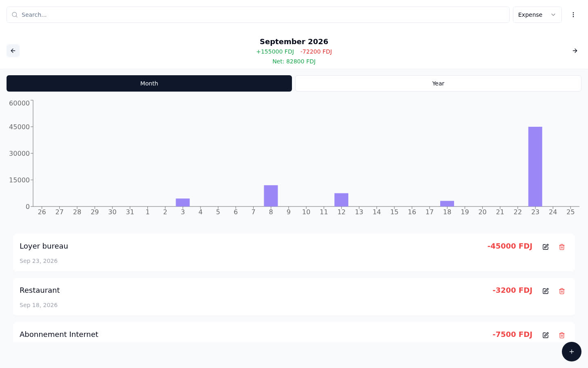Open the three-dot more options menu

coord(573,15)
